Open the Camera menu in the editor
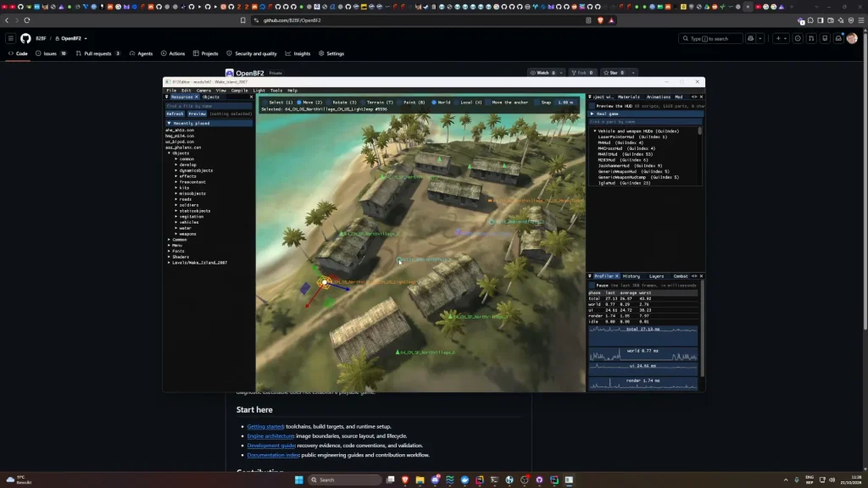 [203, 90]
